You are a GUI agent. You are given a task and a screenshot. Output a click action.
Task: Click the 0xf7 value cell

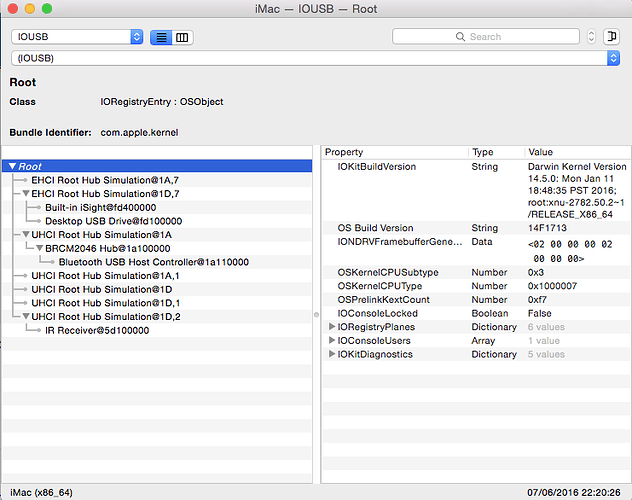coord(537,300)
